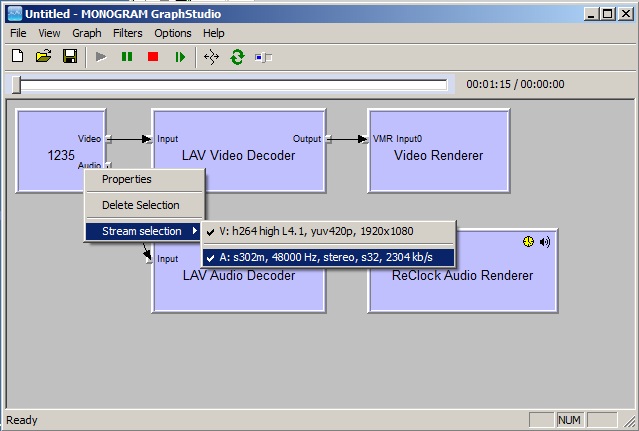Toggle the direct connect arrows icon

(211, 57)
